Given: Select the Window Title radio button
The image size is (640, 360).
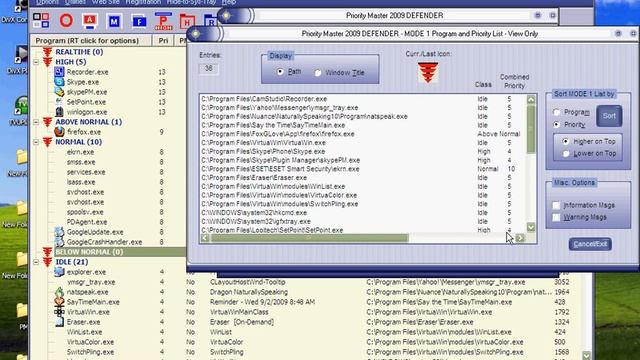Looking at the screenshot, I should point(318,73).
